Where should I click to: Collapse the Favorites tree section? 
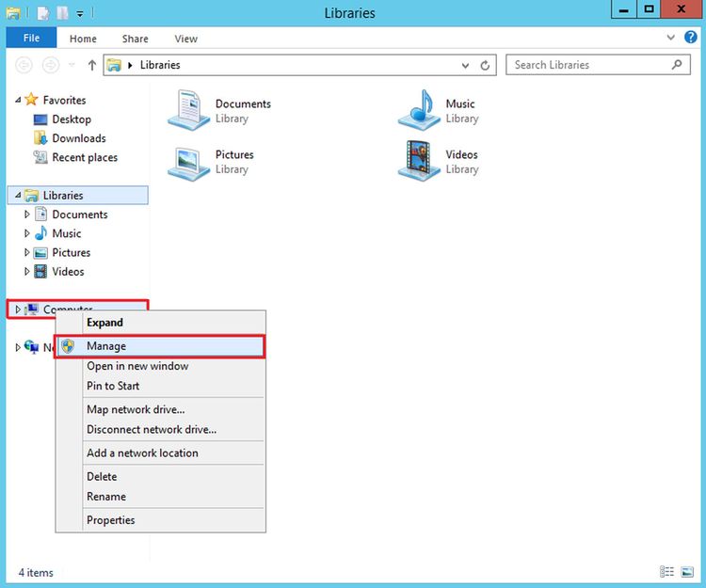pos(18,100)
